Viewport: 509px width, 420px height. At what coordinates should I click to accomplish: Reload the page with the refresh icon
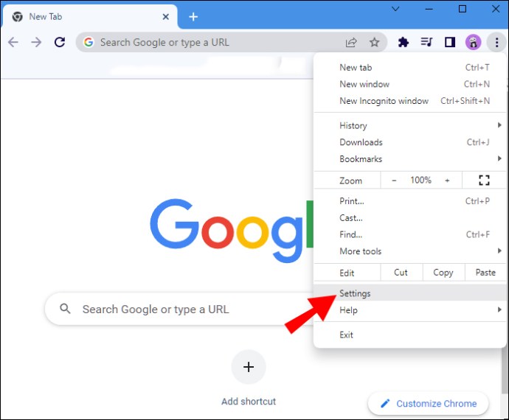coord(60,42)
